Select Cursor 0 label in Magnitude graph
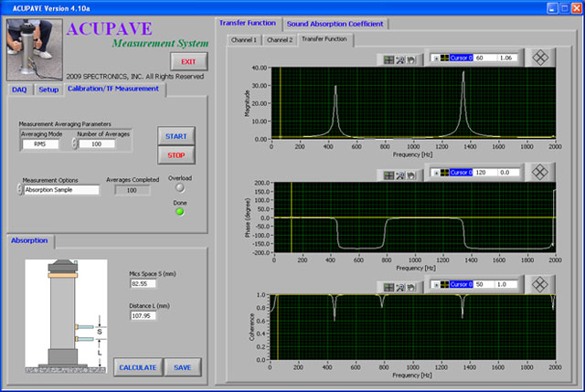Image resolution: width=585 pixels, height=392 pixels. [461, 58]
